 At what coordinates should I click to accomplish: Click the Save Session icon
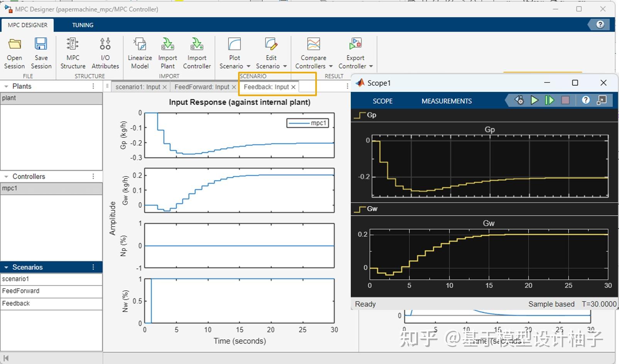coord(41,52)
